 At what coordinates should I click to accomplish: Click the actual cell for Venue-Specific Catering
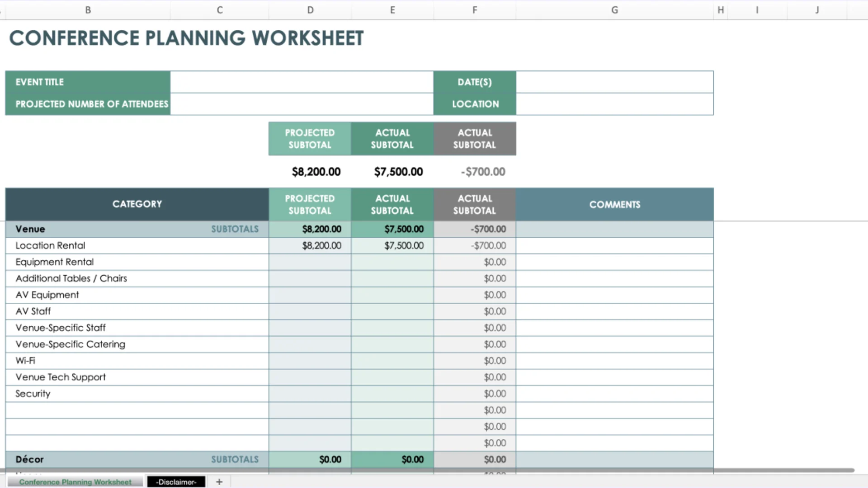click(x=392, y=344)
